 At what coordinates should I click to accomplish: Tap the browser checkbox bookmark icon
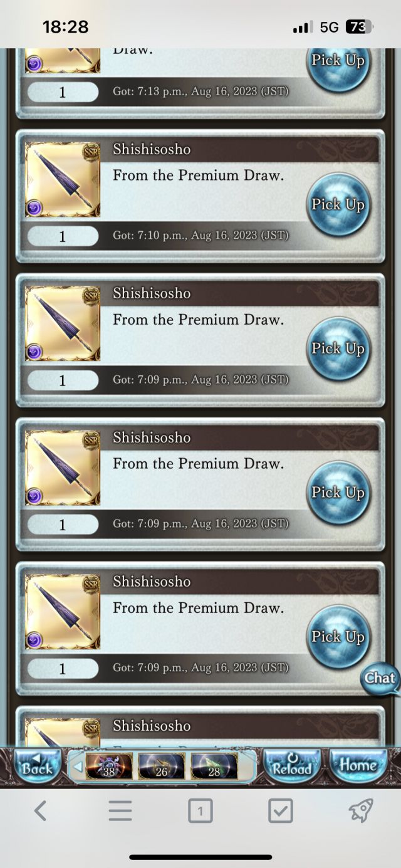(280, 811)
